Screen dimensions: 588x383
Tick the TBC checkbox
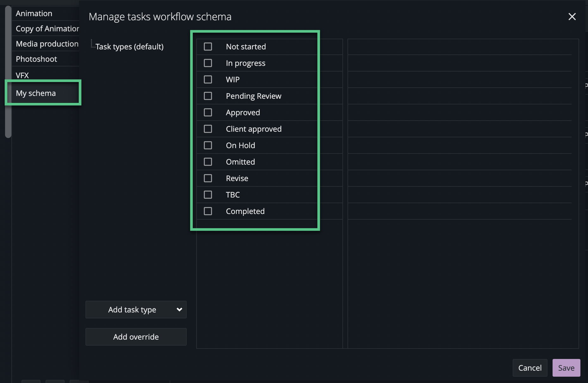point(208,195)
